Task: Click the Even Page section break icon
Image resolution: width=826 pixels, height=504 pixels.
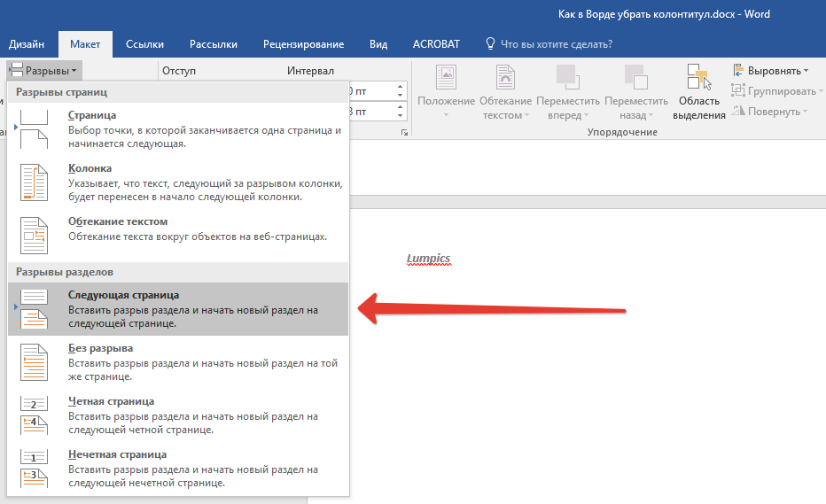Action: coord(34,415)
